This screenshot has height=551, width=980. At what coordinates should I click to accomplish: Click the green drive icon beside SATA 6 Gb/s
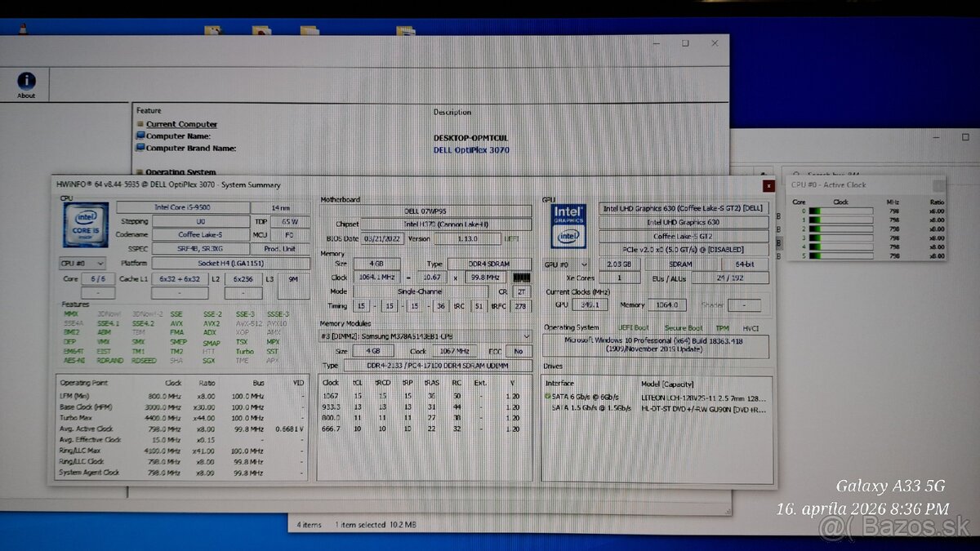click(549, 398)
